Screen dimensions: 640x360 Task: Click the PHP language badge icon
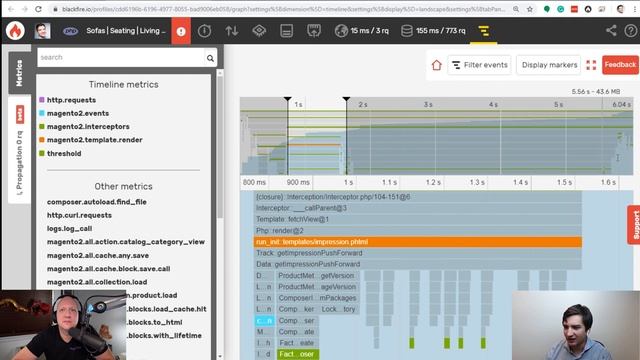point(70,31)
